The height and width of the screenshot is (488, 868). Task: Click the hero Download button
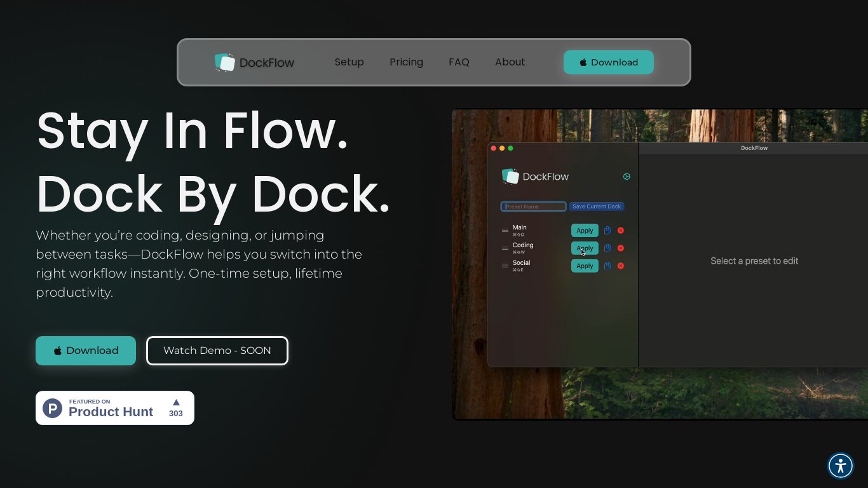click(x=86, y=351)
